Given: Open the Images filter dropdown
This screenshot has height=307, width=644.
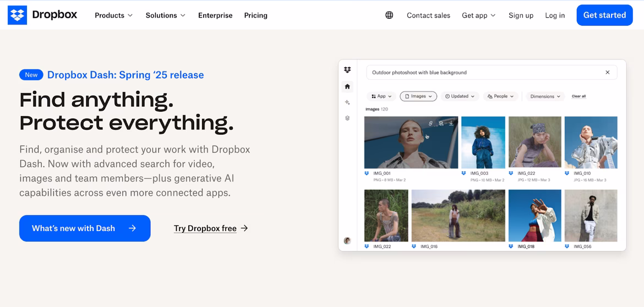Looking at the screenshot, I should [x=418, y=96].
